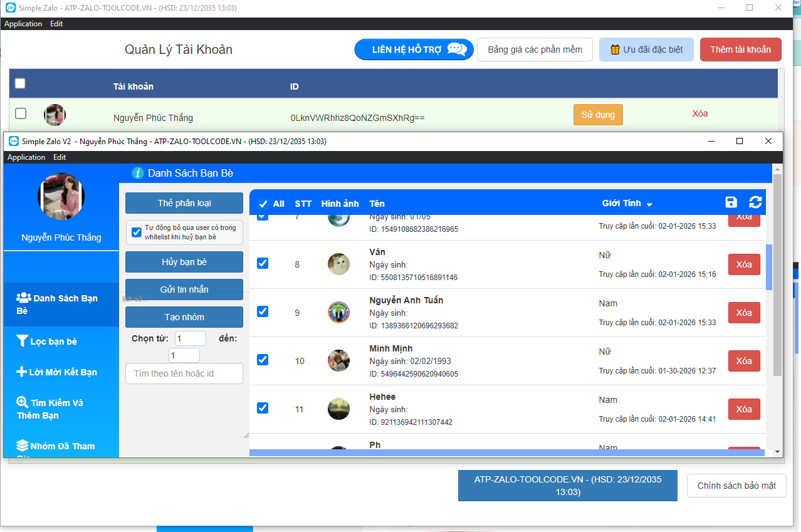Open Lời Mời Kết Bạn section
The width and height of the screenshot is (801, 532).
click(x=61, y=372)
